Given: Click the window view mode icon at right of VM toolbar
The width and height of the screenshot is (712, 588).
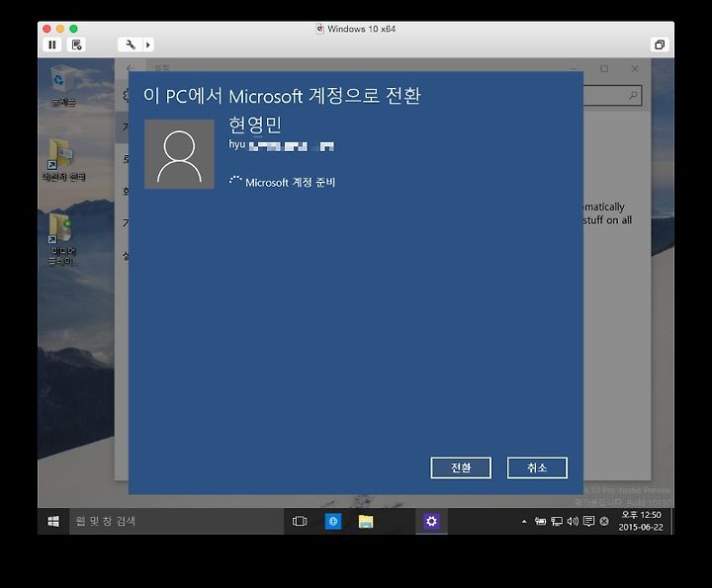Looking at the screenshot, I should (660, 44).
